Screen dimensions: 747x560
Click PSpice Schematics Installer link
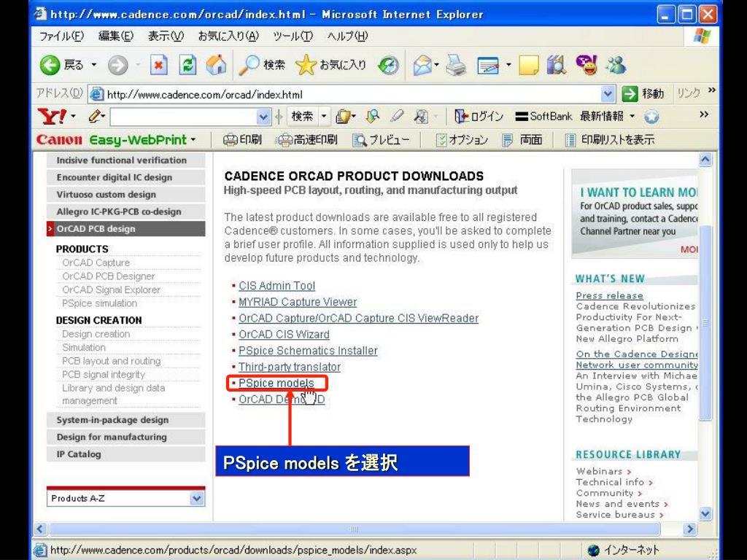(309, 351)
